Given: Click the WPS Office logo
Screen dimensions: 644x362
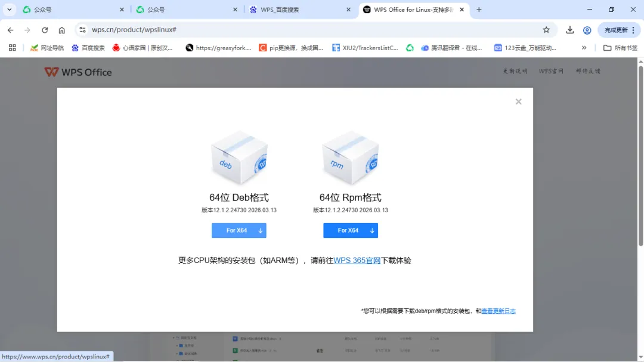Looking at the screenshot, I should tap(78, 72).
